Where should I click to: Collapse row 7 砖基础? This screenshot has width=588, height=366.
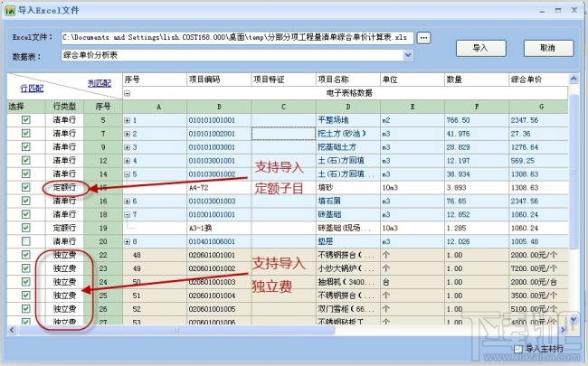(128, 215)
